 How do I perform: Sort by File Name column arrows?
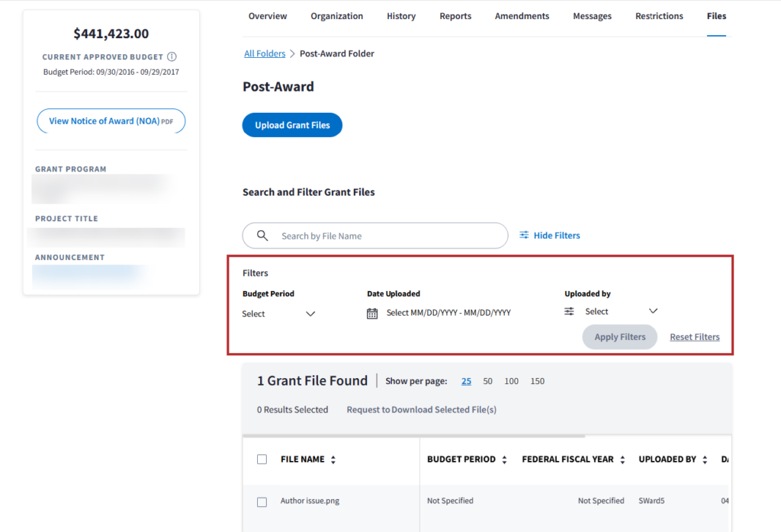tap(333, 460)
